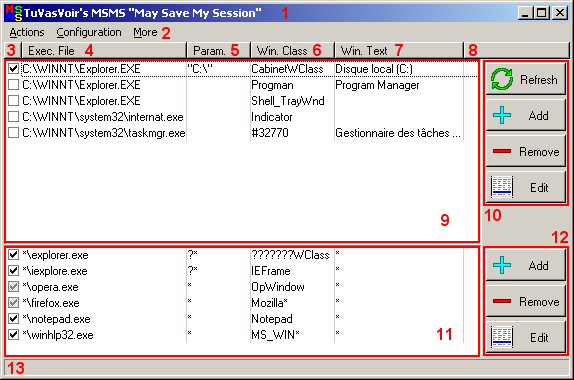Toggle the *\explorer.exe filter checkbox
This screenshot has height=380, width=574.
pyautogui.click(x=14, y=254)
